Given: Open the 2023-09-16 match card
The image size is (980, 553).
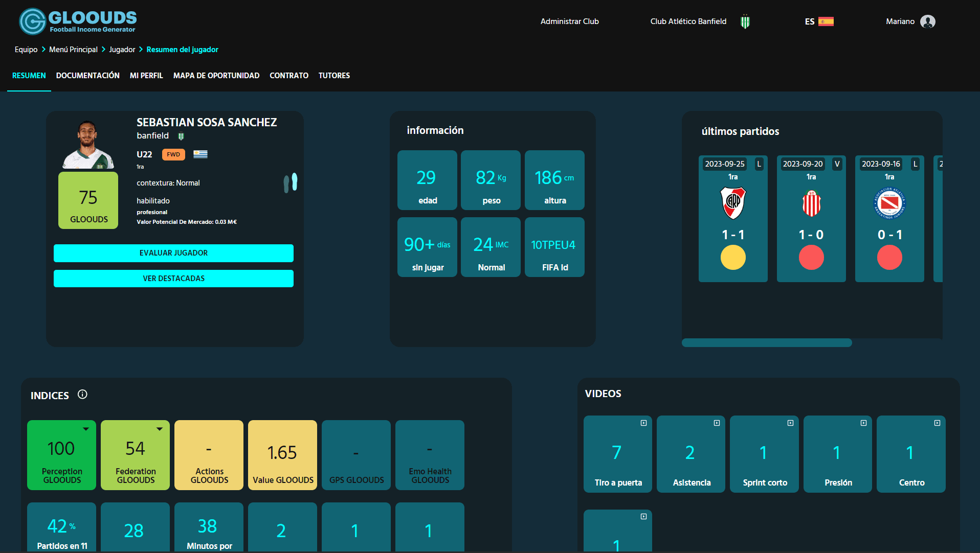Looking at the screenshot, I should tap(889, 219).
